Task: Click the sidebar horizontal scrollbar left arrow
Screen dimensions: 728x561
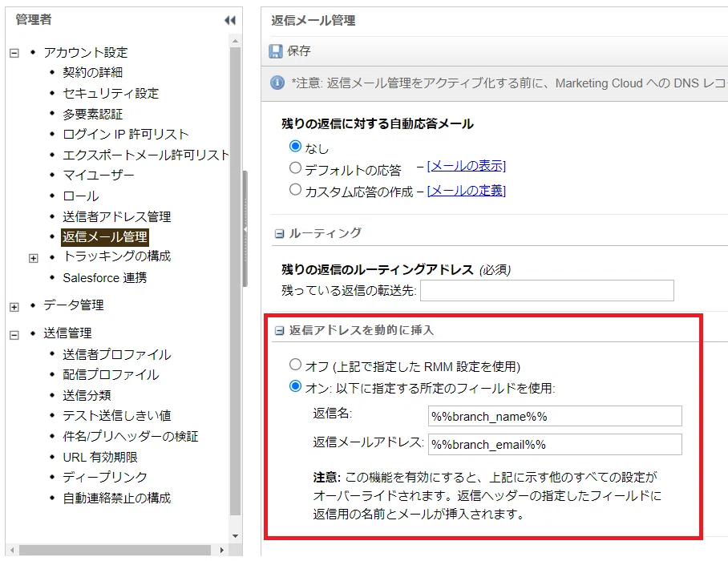Action: 12,551
